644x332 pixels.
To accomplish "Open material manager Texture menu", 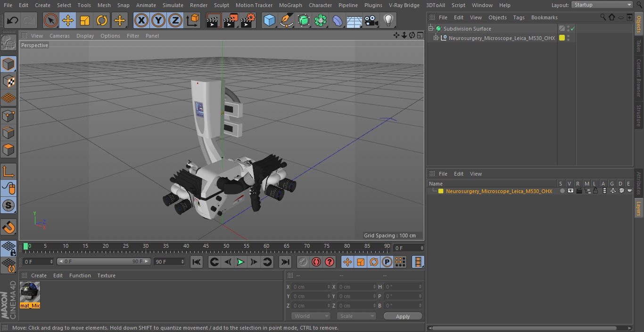I will 106,275.
